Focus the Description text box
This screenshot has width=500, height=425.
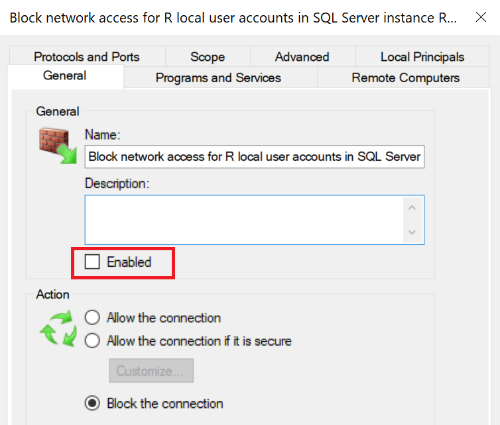pos(244,220)
